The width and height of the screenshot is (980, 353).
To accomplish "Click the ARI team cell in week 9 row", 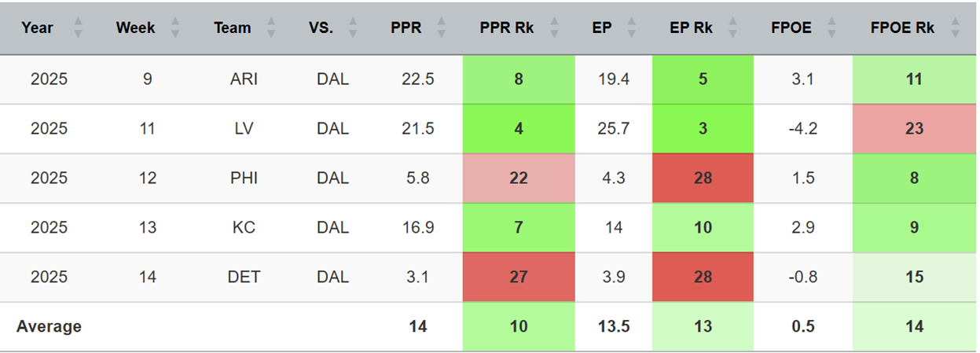I will point(243,79).
